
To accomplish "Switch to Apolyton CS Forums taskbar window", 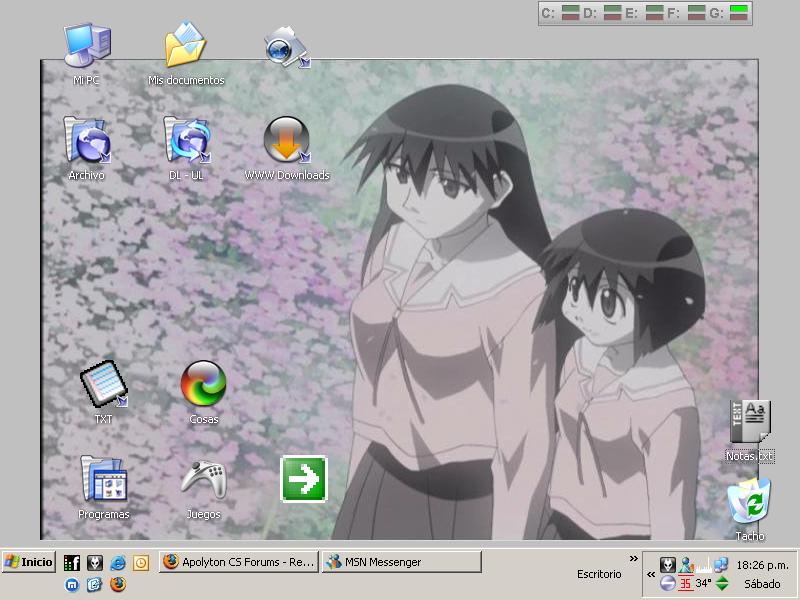I will point(238,562).
